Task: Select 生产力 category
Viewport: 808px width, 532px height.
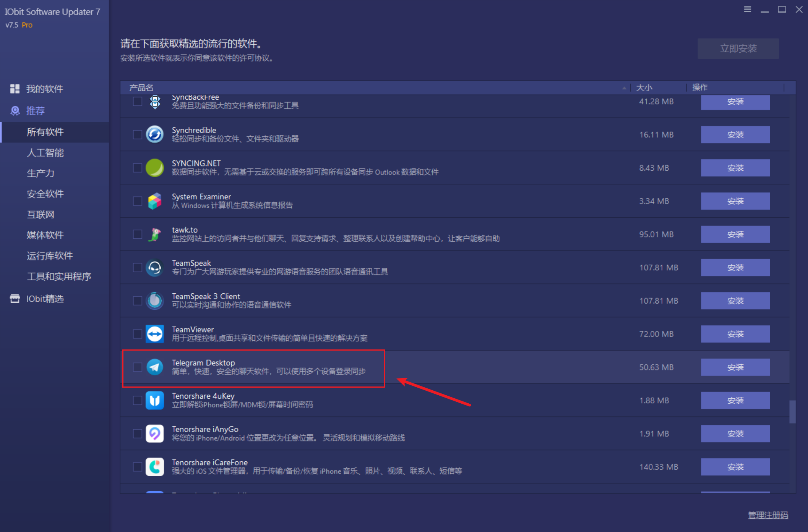Action: coord(54,173)
